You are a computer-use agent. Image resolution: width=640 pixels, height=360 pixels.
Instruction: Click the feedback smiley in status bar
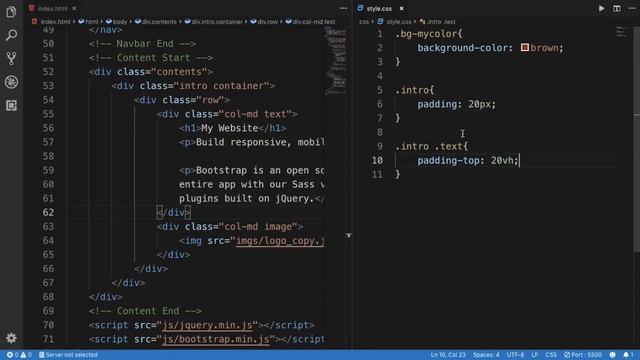pyautogui.click(x=612, y=355)
